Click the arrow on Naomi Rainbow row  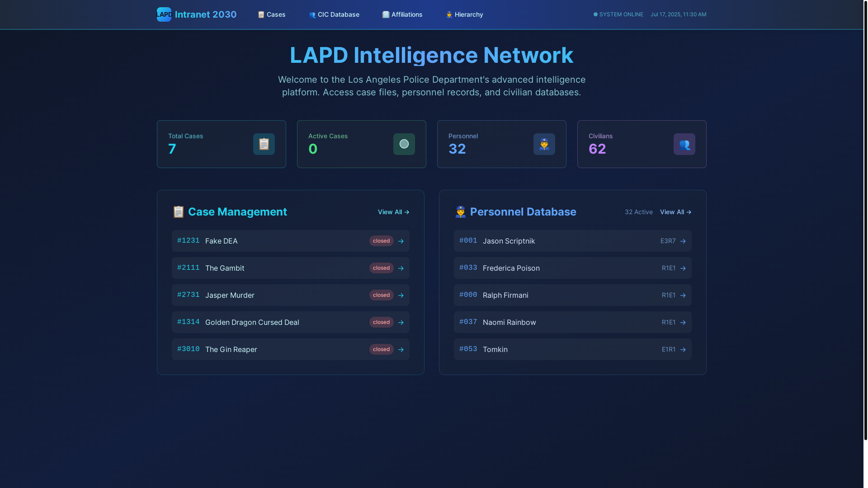pyautogui.click(x=683, y=323)
